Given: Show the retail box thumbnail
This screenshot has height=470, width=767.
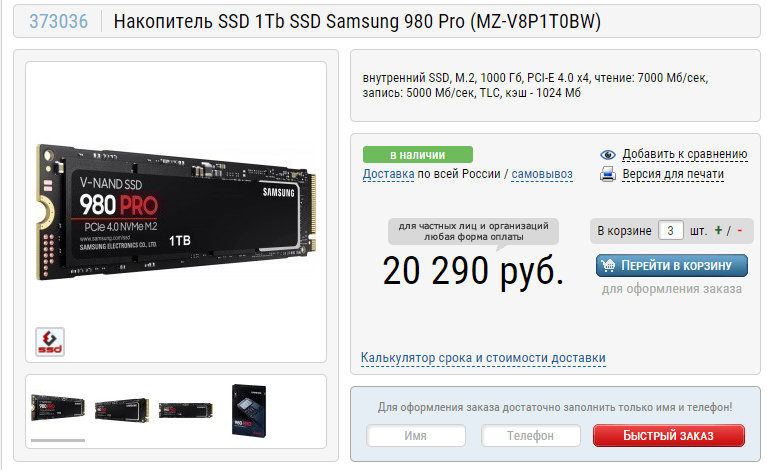Looking at the screenshot, I should click(x=249, y=411).
